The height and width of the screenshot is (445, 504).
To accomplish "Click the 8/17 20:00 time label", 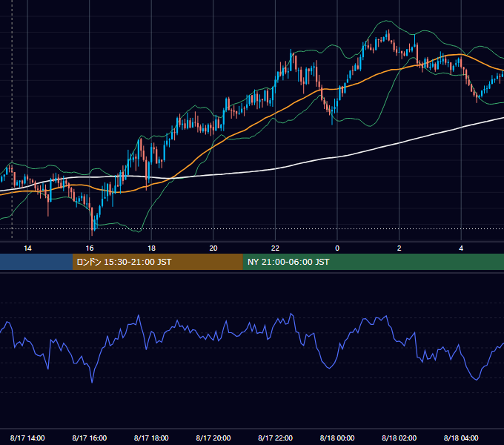I will [213, 438].
